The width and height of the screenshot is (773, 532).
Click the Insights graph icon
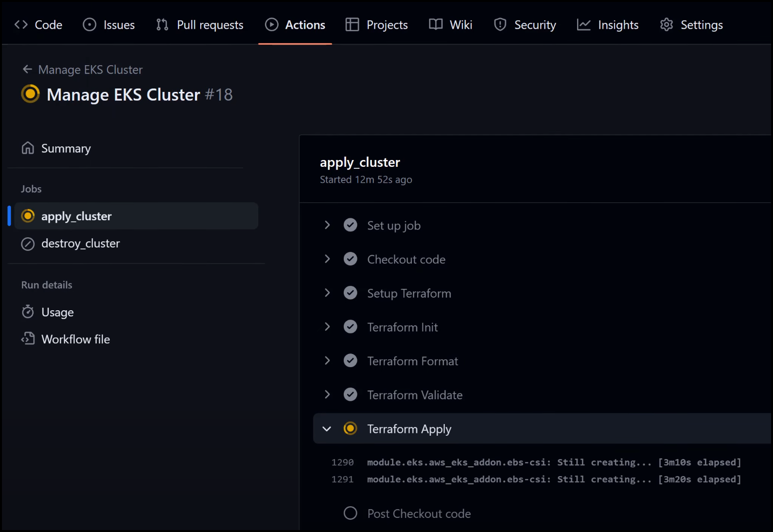pos(584,24)
